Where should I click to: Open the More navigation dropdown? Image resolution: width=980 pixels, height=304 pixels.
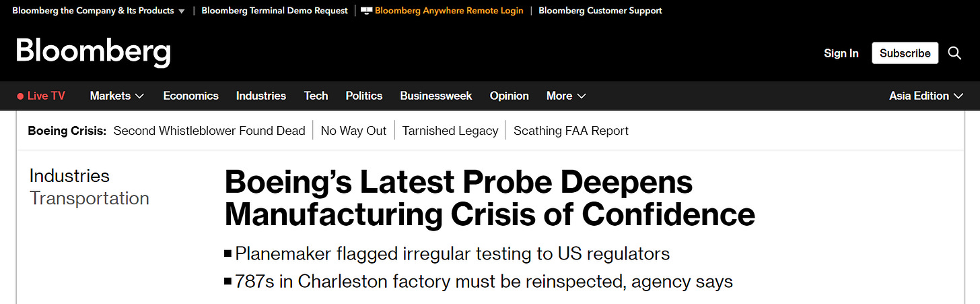566,96
